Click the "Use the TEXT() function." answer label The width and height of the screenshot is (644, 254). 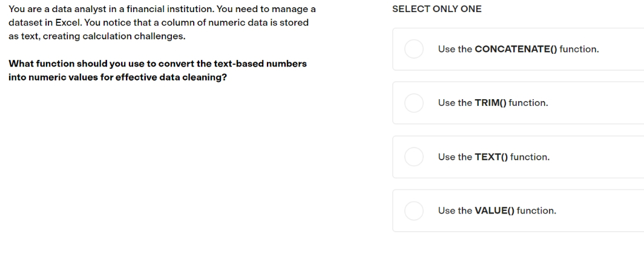pyautogui.click(x=494, y=157)
